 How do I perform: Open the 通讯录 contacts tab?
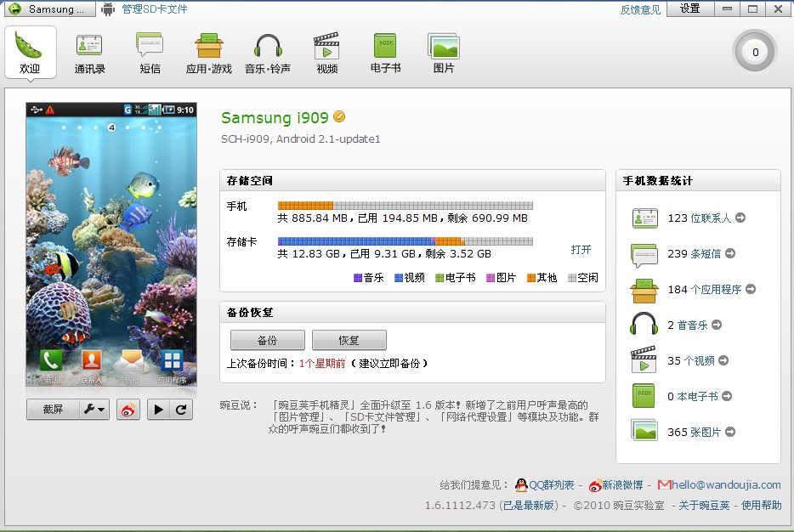89,54
